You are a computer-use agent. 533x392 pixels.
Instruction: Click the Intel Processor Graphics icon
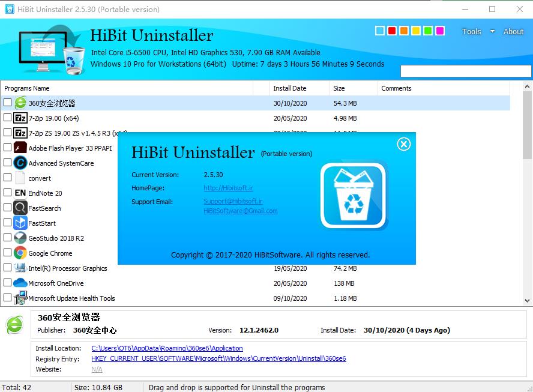(x=20, y=268)
